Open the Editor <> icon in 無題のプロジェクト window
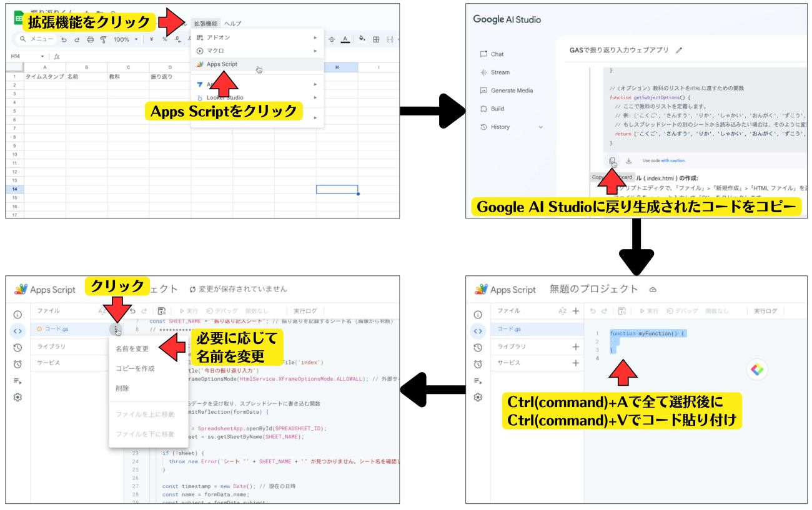Screen dimensions: 812x510 point(478,331)
